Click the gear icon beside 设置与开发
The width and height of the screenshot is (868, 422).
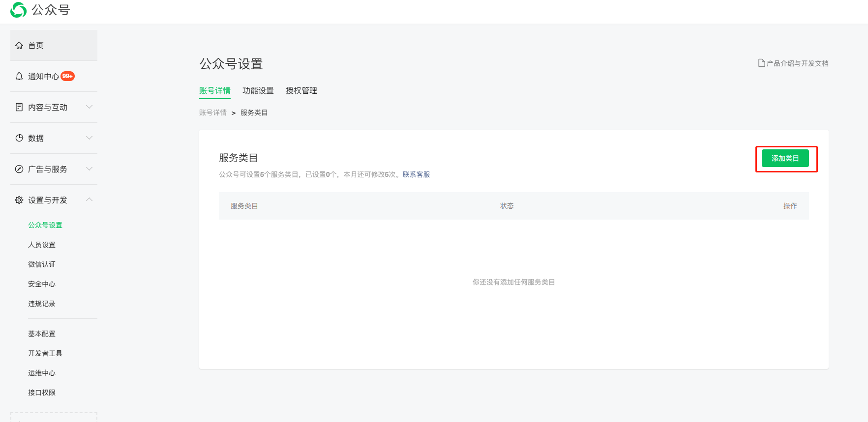tap(19, 200)
